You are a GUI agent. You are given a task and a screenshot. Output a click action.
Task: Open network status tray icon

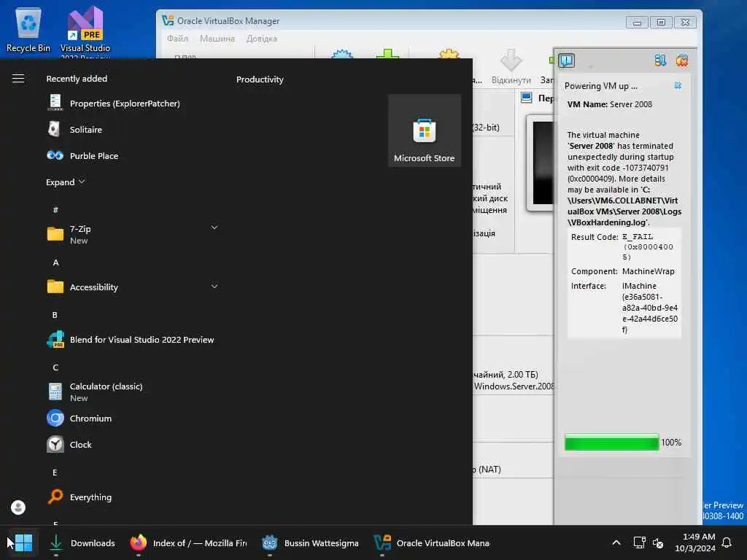click(639, 542)
